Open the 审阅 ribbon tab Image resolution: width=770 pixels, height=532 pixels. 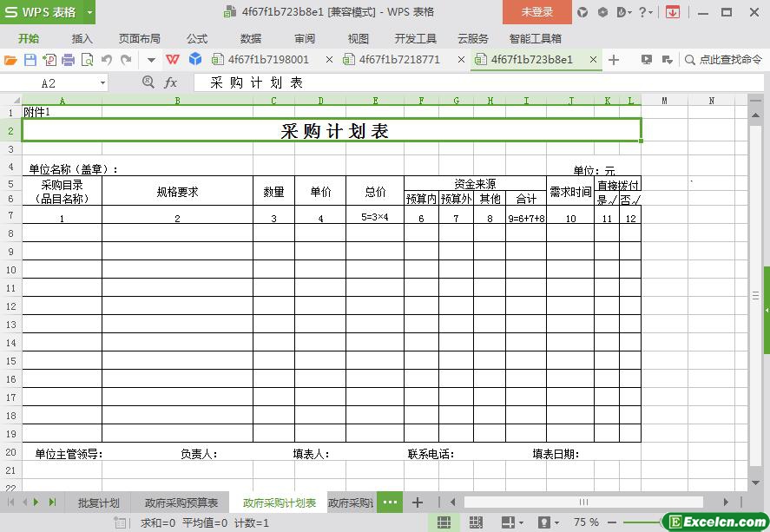[x=305, y=39]
